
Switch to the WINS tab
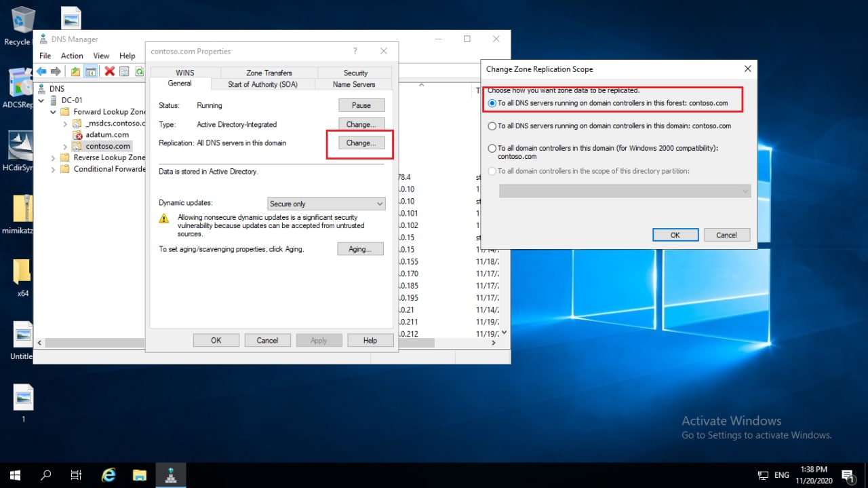(x=184, y=73)
